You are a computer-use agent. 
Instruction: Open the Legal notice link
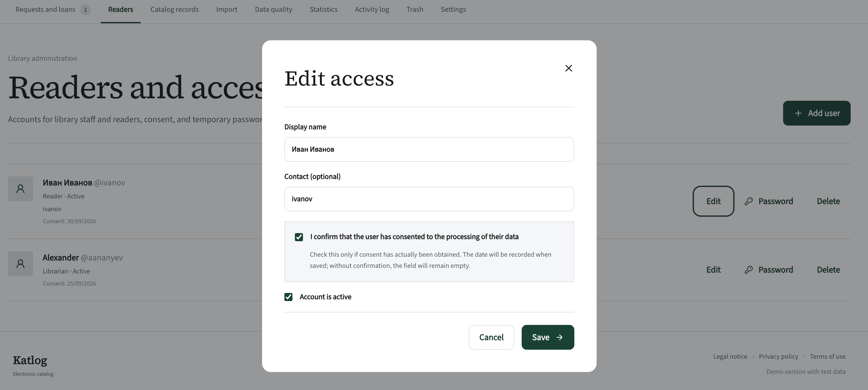[x=730, y=357]
